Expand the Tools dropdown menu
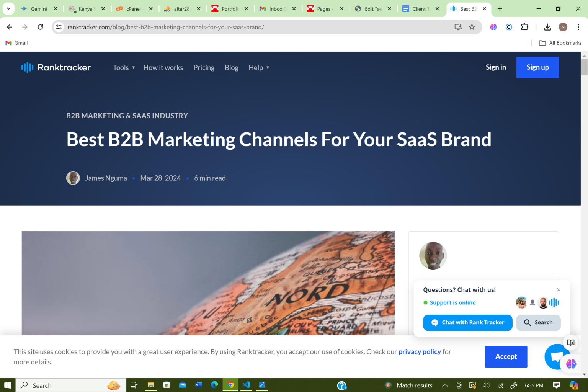The height and width of the screenshot is (392, 588). coord(124,67)
